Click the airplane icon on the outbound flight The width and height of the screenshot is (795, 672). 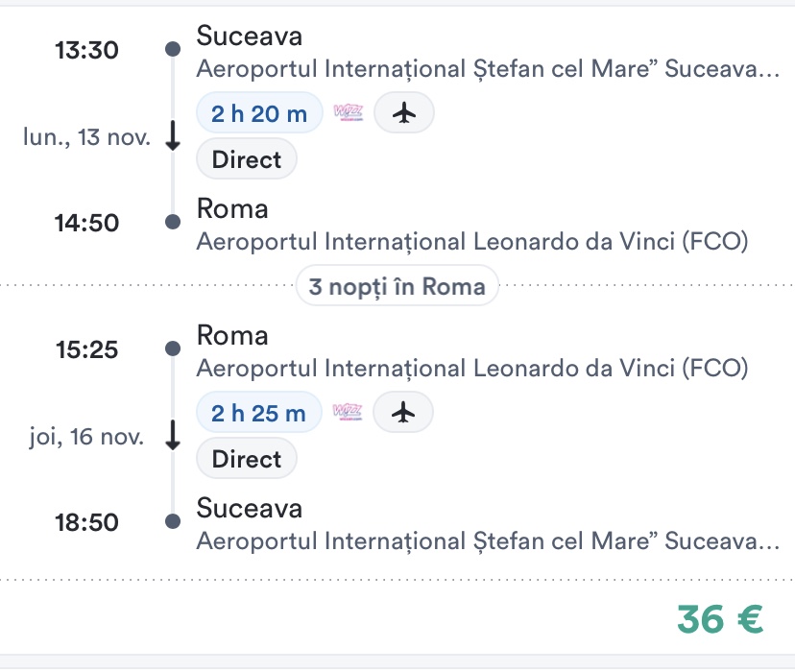(x=404, y=113)
